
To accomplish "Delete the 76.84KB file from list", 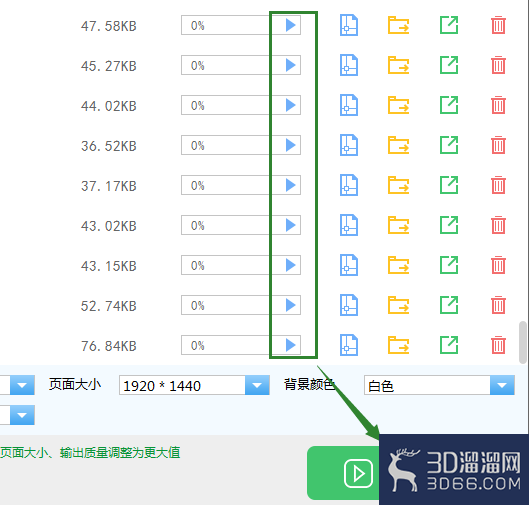I will [x=498, y=345].
